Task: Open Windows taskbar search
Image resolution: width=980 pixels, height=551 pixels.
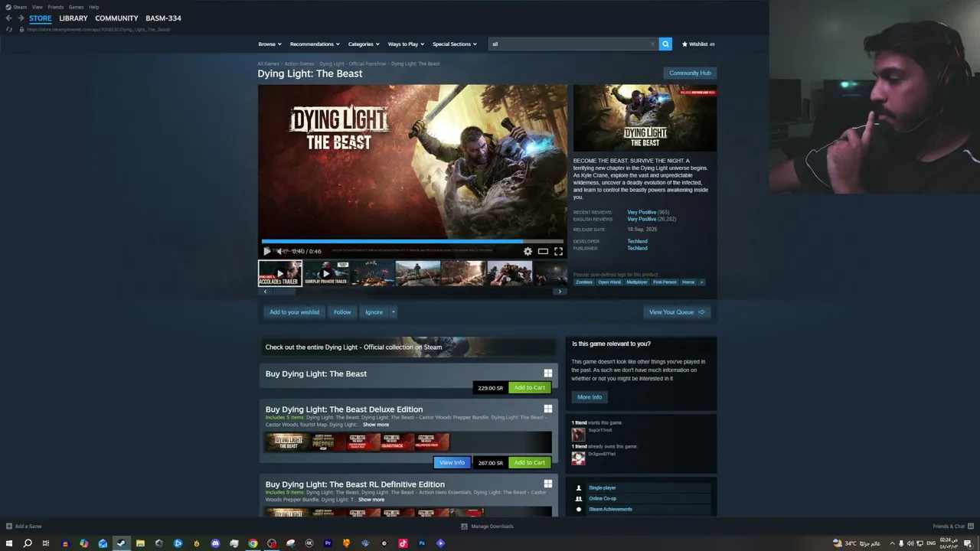Action: pos(28,543)
